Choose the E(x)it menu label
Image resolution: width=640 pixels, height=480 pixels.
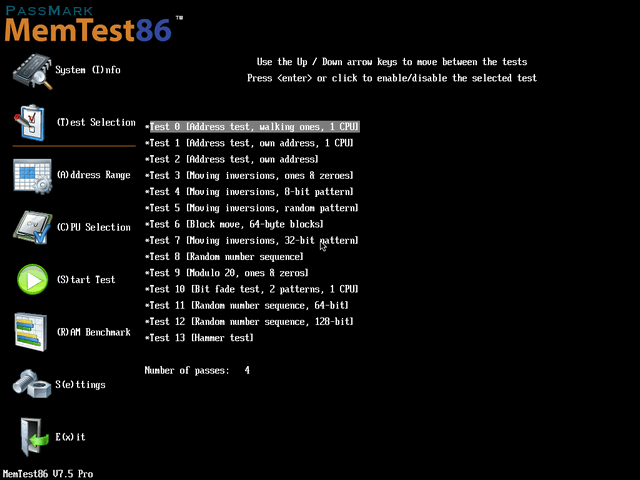pyautogui.click(x=70, y=437)
